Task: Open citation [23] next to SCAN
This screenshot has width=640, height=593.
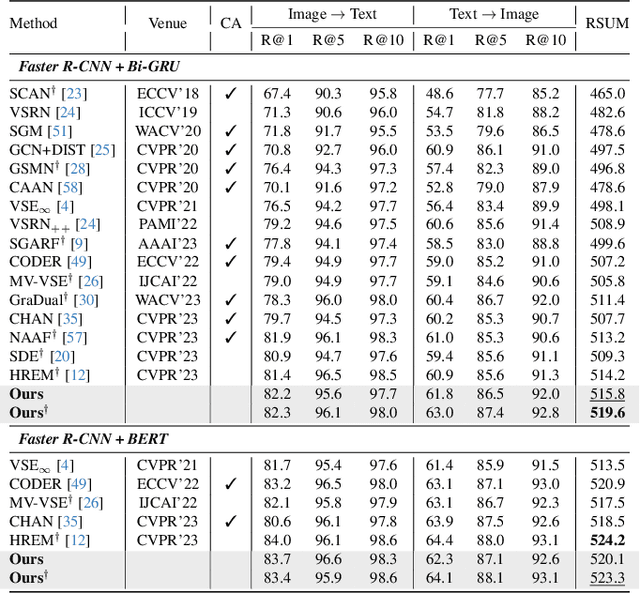Action: 72,93
